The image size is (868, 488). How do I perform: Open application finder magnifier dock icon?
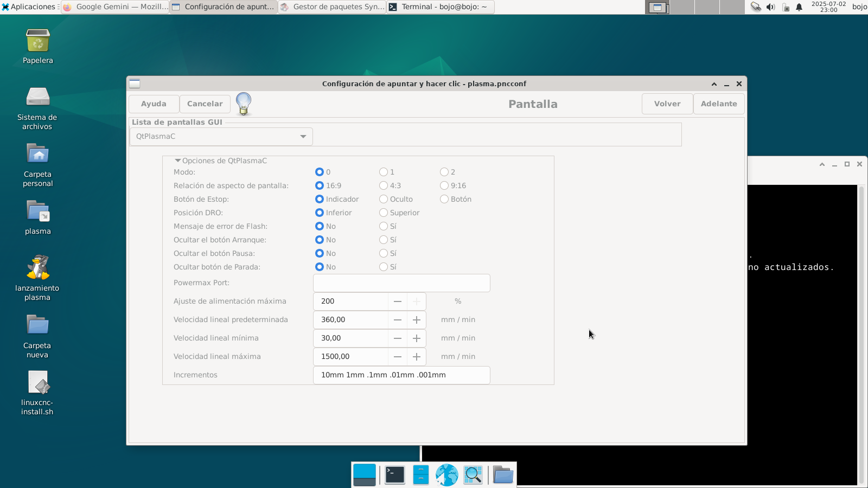[x=473, y=475]
